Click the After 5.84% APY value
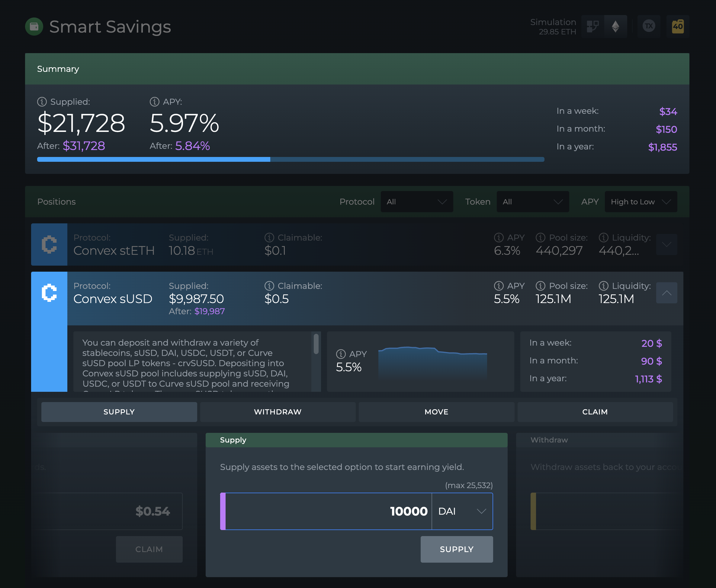 click(192, 146)
